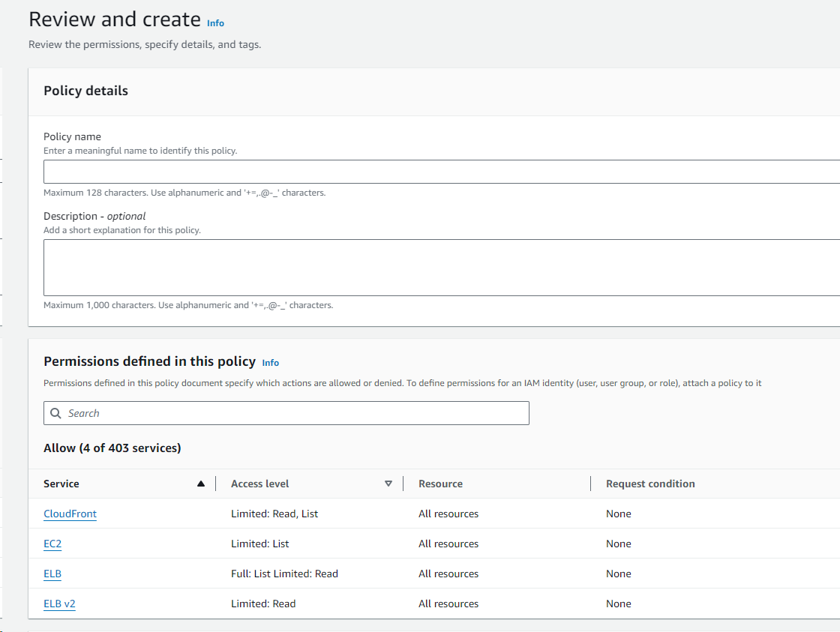
Task: Click the Request condition column header
Action: [x=650, y=484]
